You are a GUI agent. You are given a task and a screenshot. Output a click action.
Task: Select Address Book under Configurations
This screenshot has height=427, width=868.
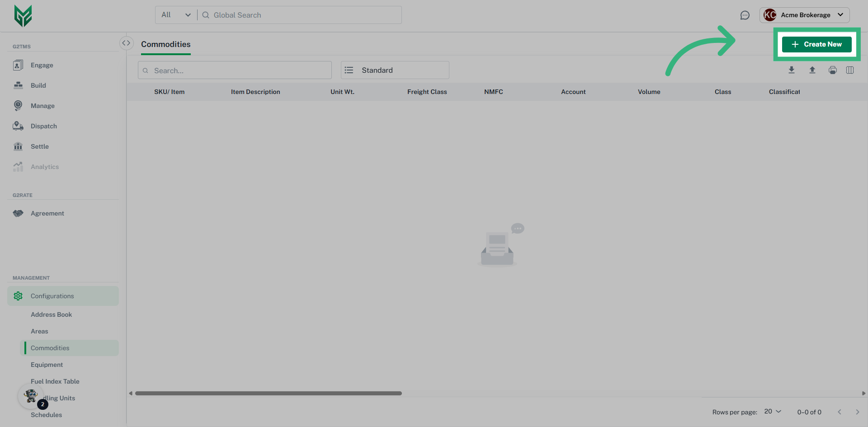(51, 314)
